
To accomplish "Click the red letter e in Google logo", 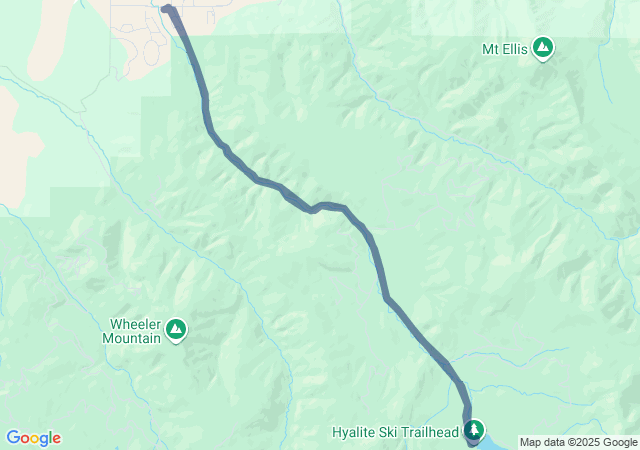I will [x=57, y=439].
